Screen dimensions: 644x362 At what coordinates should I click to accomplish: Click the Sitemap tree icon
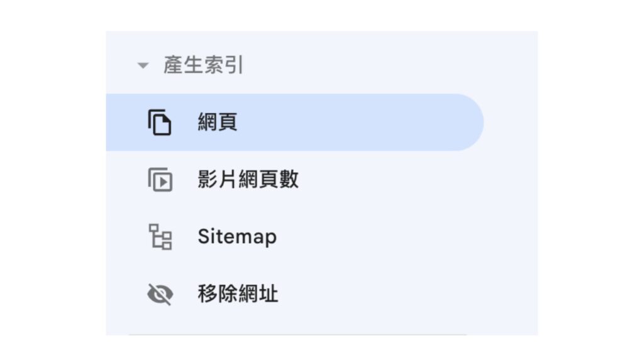(x=160, y=237)
